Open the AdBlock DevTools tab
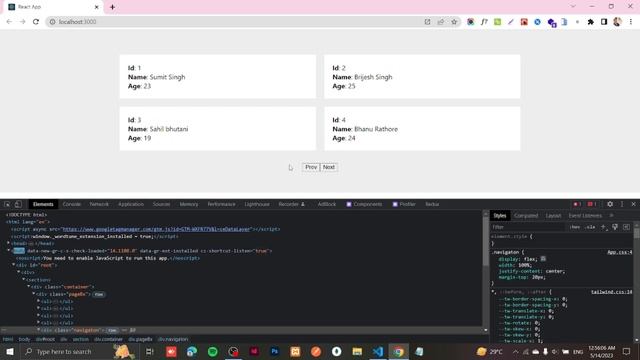640x360 pixels. point(327,204)
